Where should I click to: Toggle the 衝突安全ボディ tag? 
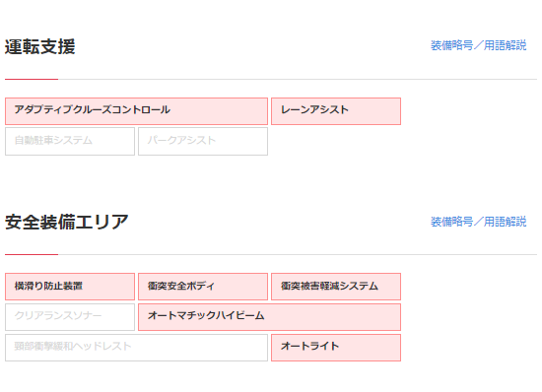click(x=203, y=287)
